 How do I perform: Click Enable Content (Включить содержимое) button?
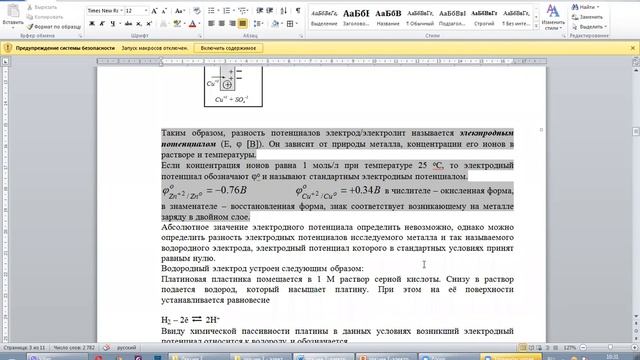pyautogui.click(x=228, y=48)
